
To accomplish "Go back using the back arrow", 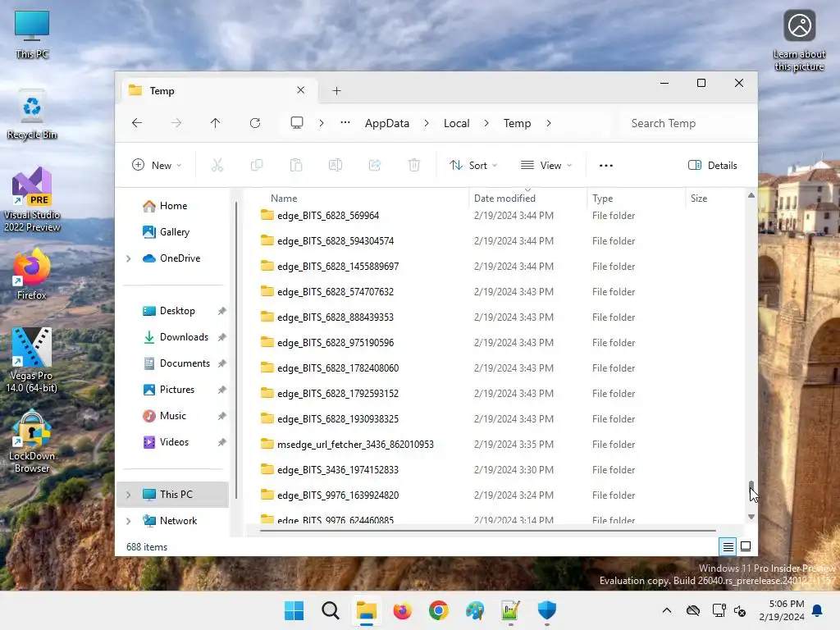I will point(137,123).
